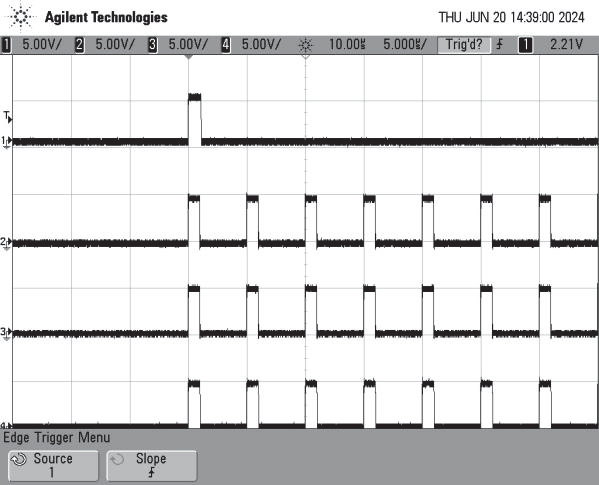Click the solid trigger time marker triangle
Image resolution: width=599 pixels, height=485 pixels.
click(x=188, y=57)
